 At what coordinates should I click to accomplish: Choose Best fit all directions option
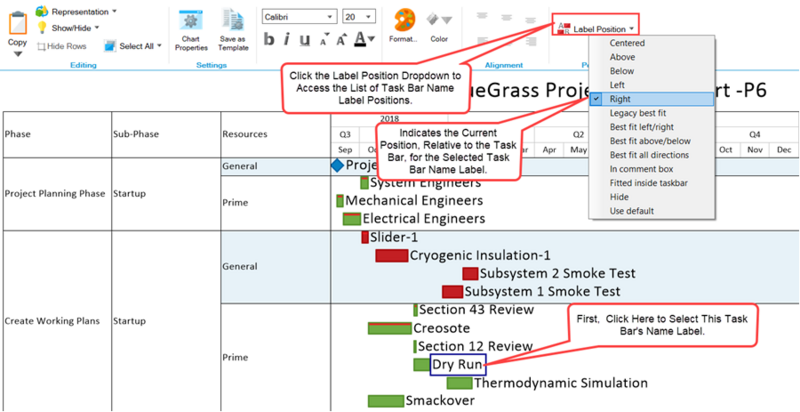coord(652,154)
